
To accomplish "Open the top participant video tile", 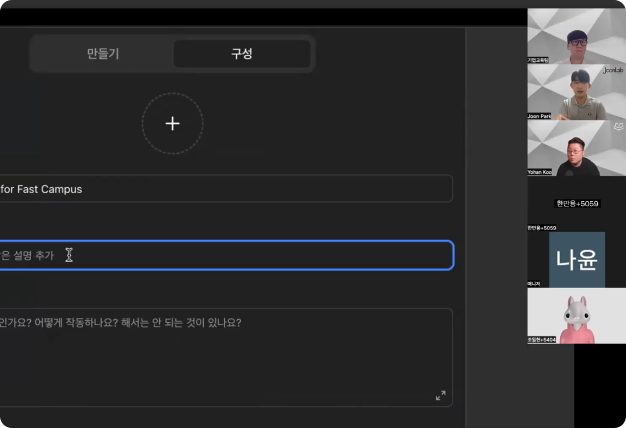I will [x=576, y=36].
